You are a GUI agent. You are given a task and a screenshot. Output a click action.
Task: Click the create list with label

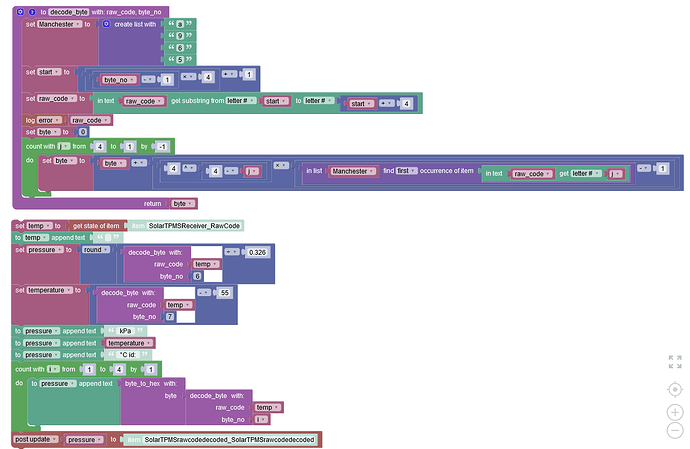point(135,24)
